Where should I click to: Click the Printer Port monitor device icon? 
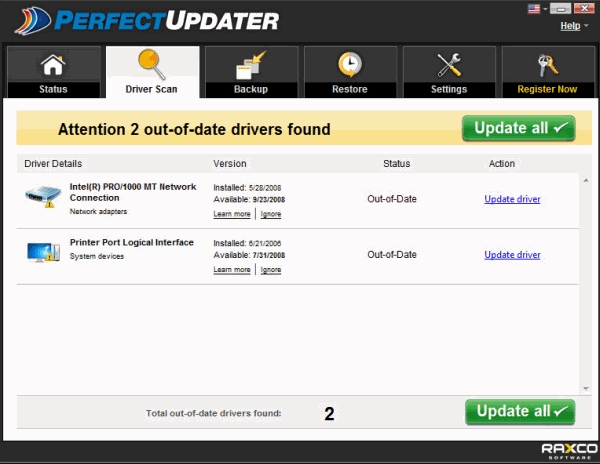tap(44, 252)
